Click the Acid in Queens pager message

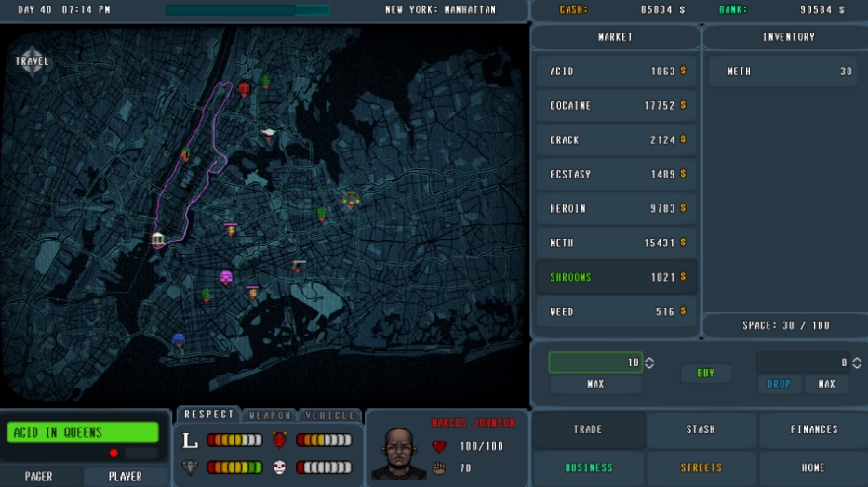[83, 432]
